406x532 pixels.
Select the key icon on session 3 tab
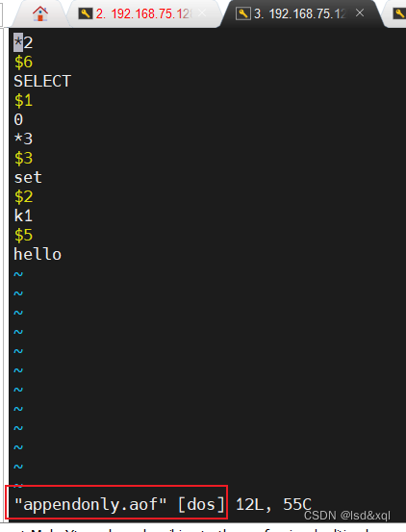click(x=242, y=13)
